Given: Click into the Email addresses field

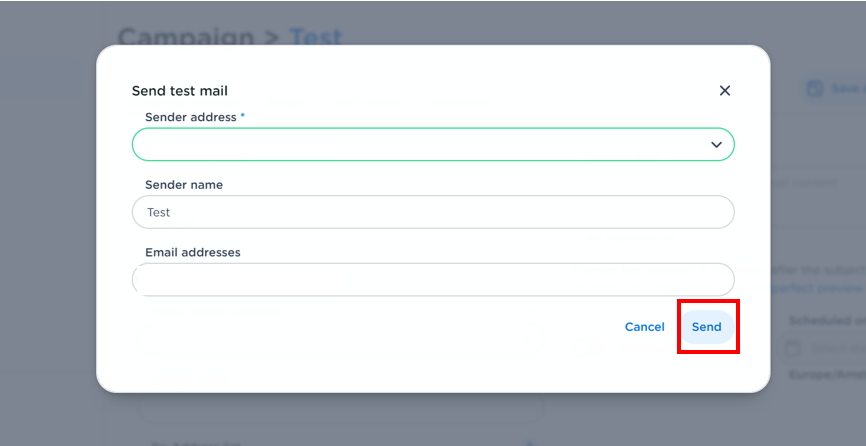Looking at the screenshot, I should [x=432, y=280].
